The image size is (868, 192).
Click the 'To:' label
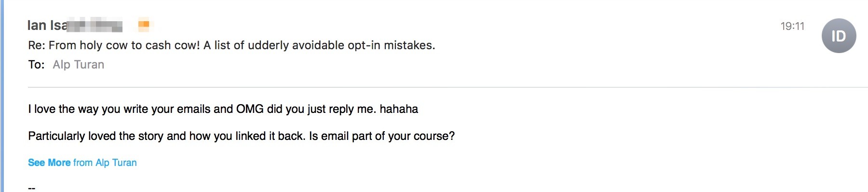coord(36,65)
